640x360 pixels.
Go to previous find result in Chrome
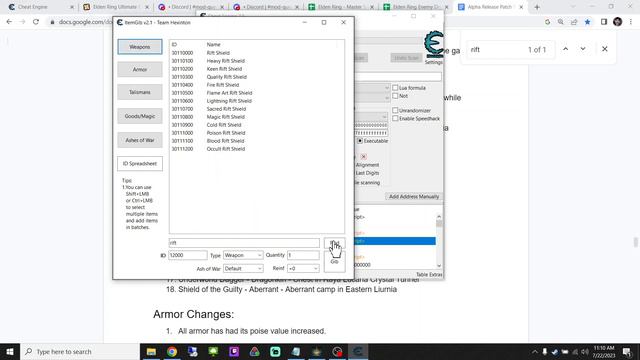pyautogui.click(x=565, y=49)
